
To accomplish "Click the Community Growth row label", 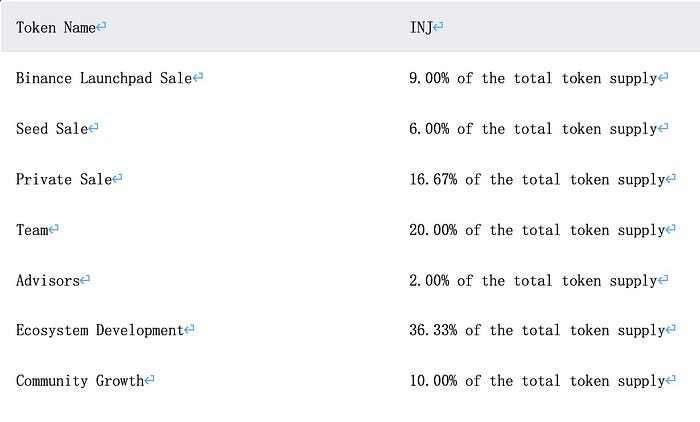I will click(80, 381).
